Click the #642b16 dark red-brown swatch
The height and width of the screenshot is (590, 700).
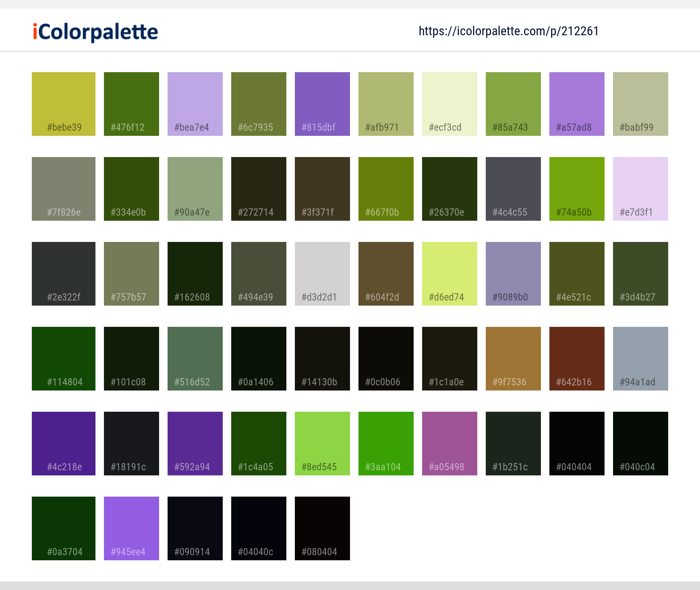[x=577, y=358]
